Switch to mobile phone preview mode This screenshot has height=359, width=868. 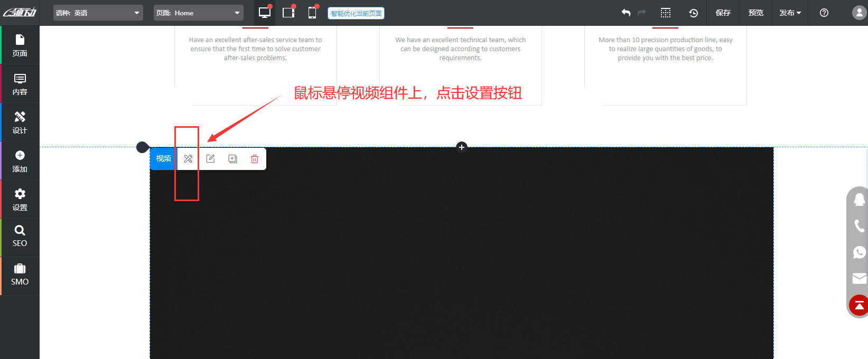pos(313,13)
